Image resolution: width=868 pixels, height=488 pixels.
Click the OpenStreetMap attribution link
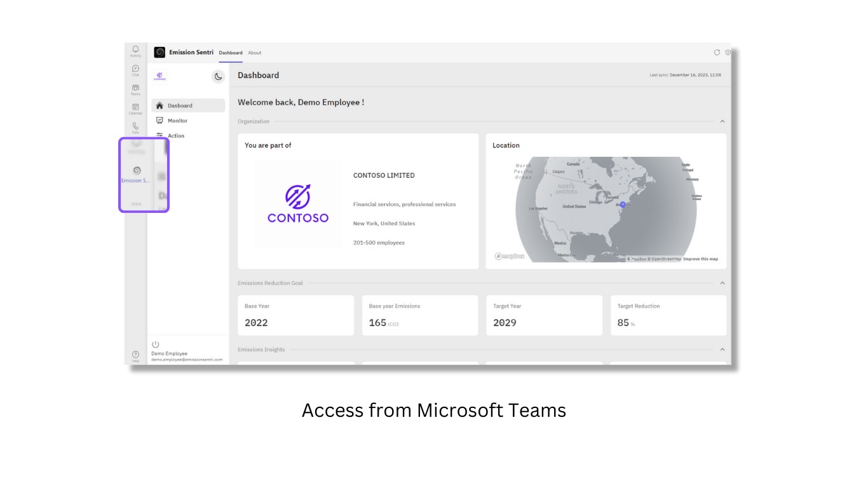[665, 259]
